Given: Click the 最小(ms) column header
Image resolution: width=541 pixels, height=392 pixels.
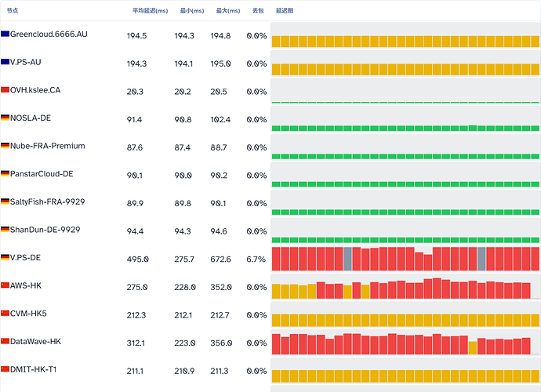Looking at the screenshot, I should click(192, 11).
